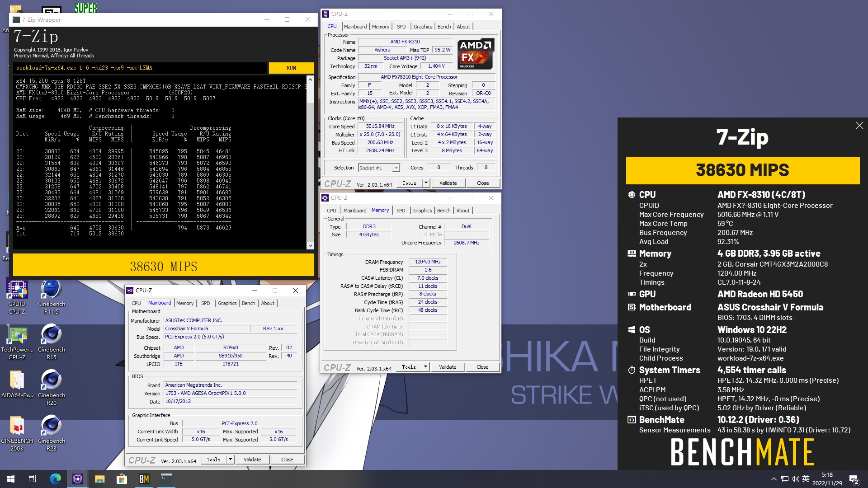
Task: Click DRAM Frequency 1204.0 MHz value
Action: point(428,262)
